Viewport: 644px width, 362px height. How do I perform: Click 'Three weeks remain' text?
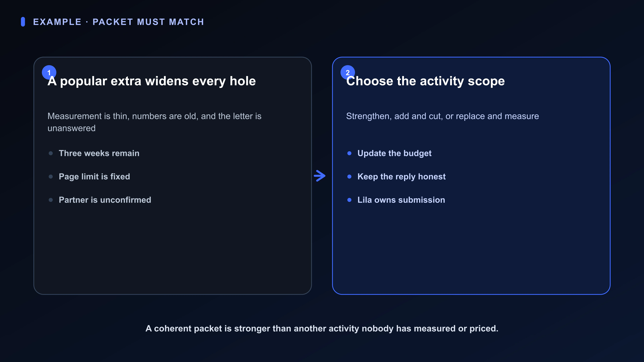[99, 153]
